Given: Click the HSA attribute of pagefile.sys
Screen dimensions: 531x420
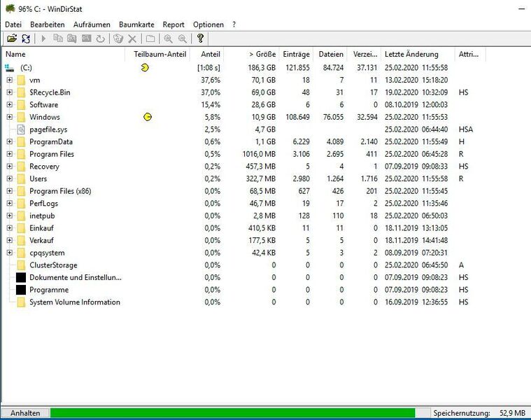Looking at the screenshot, I should tap(466, 129).
